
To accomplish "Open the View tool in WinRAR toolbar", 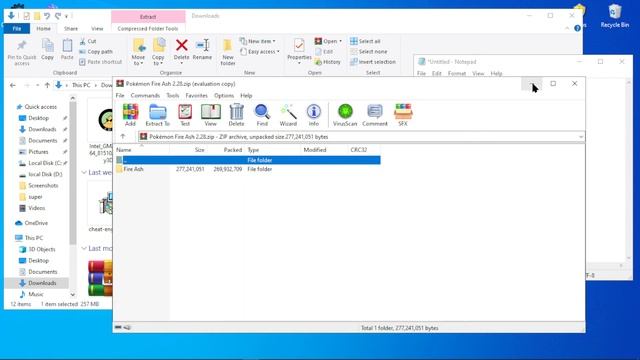I will [211, 115].
